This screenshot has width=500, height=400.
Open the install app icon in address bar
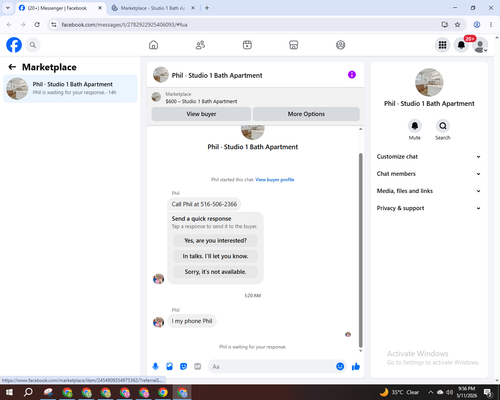pos(444,25)
